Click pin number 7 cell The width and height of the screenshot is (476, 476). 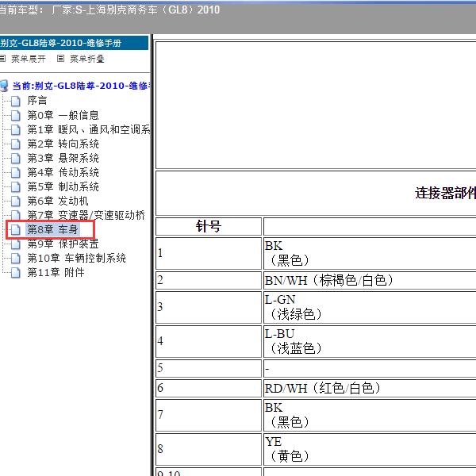coord(209,415)
